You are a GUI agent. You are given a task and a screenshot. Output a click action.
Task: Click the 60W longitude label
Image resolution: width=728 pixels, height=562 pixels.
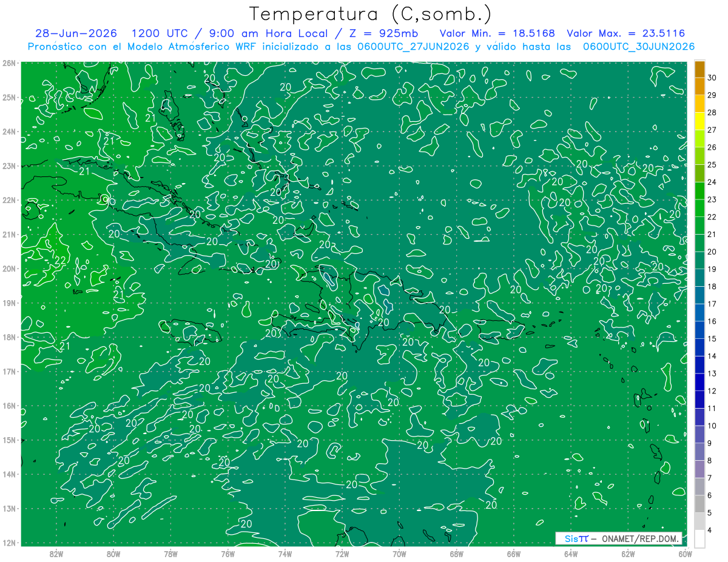point(686,554)
